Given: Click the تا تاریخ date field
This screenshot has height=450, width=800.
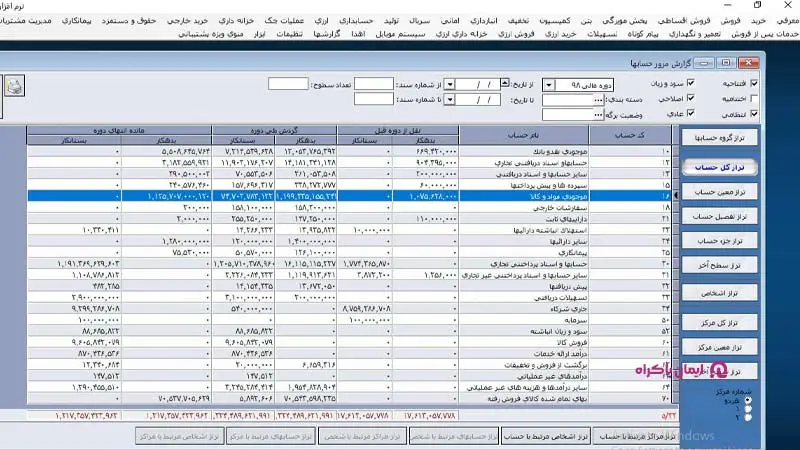Looking at the screenshot, I should (x=478, y=99).
